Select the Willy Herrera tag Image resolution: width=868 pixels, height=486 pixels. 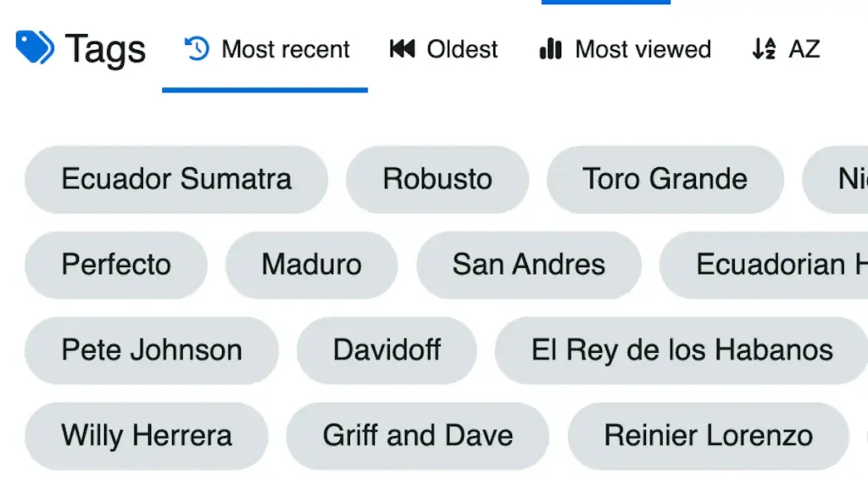(x=147, y=436)
